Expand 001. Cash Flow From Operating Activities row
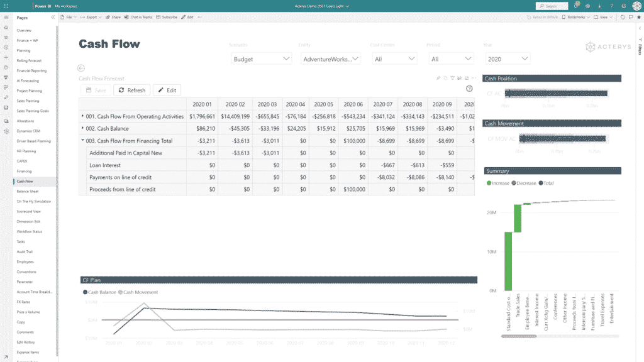The height and width of the screenshot is (362, 644). 82,116
